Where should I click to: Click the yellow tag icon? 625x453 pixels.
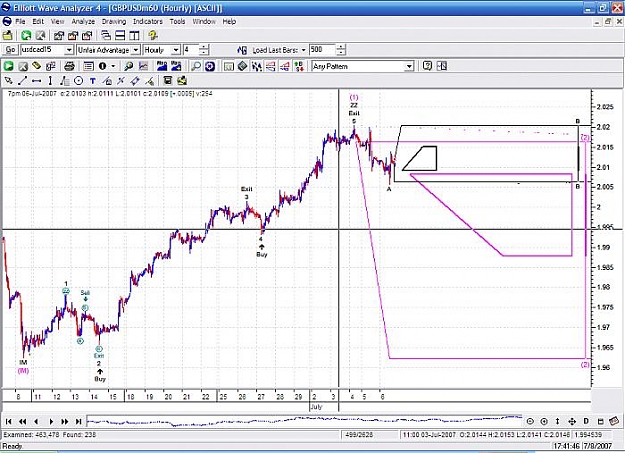(x=37, y=66)
